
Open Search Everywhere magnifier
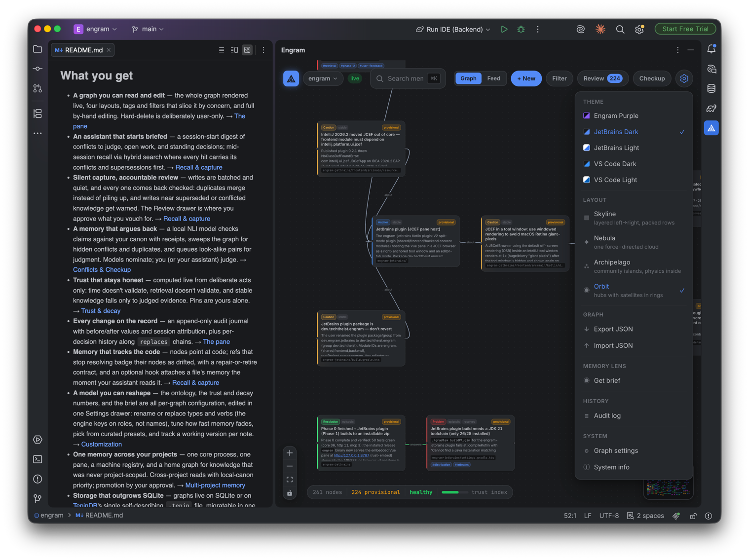(x=620, y=29)
